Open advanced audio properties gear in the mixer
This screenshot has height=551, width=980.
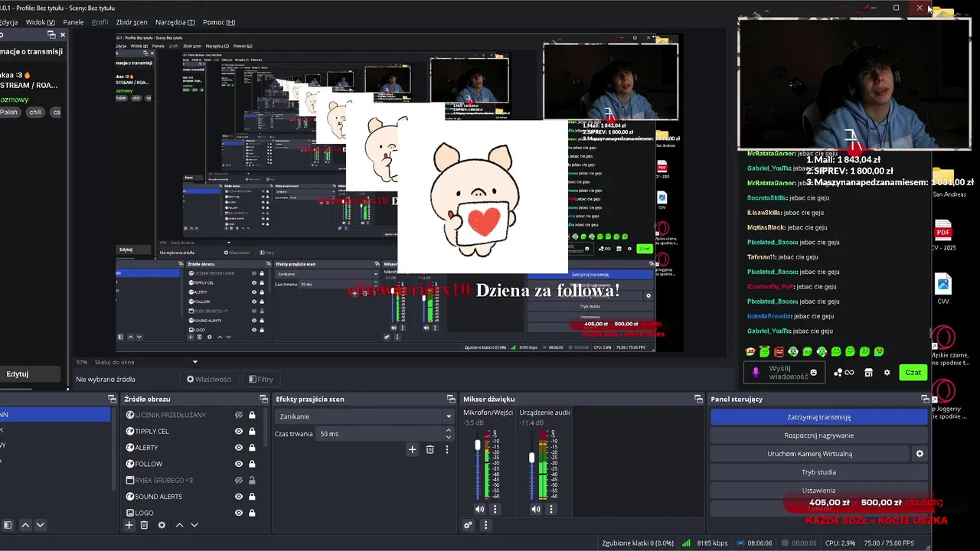(x=468, y=525)
